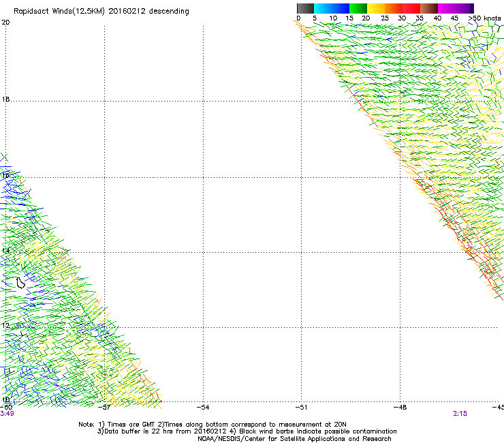This screenshot has width=504, height=443.
Task: Click the '25' legend scale label
Action: 384,18
